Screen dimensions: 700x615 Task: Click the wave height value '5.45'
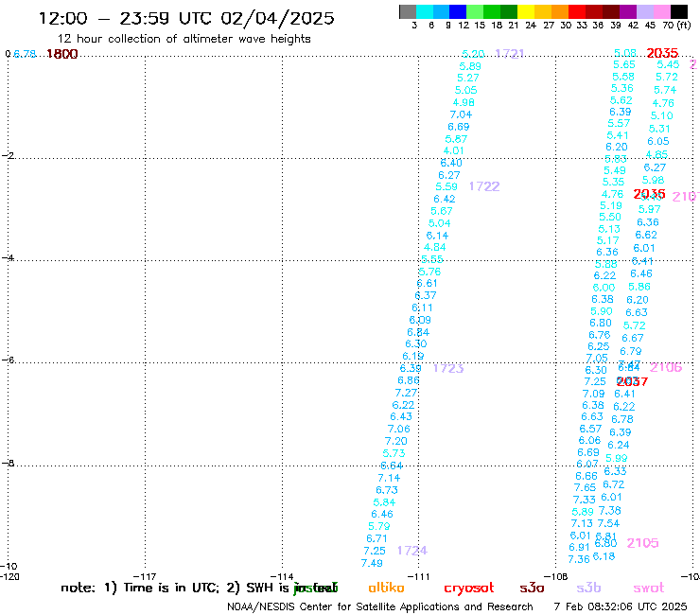668,64
